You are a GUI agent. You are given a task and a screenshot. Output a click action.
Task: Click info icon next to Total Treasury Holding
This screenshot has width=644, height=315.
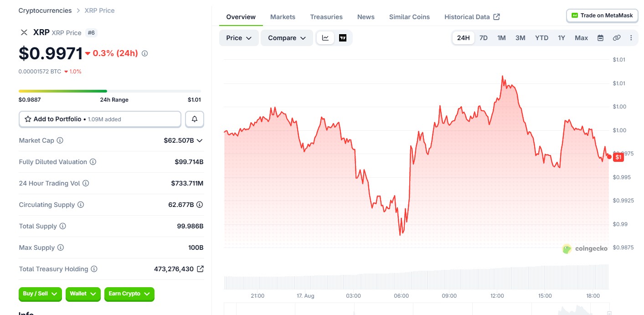point(94,269)
